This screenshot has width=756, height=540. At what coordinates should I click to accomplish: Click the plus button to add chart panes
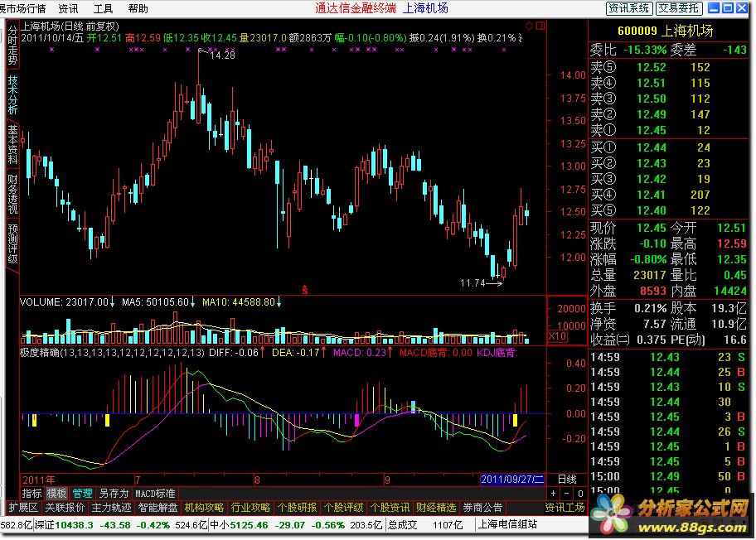coord(554,494)
